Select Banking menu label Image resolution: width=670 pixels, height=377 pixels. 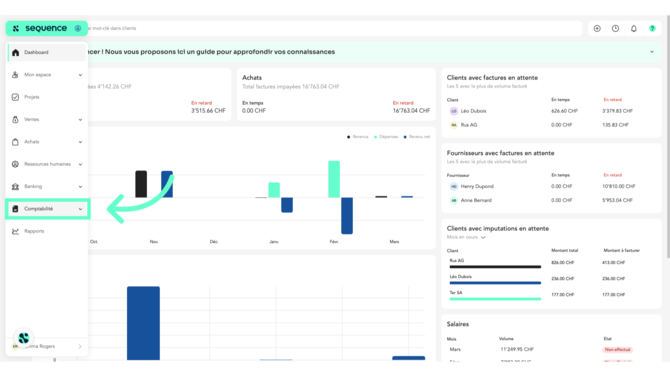click(33, 187)
